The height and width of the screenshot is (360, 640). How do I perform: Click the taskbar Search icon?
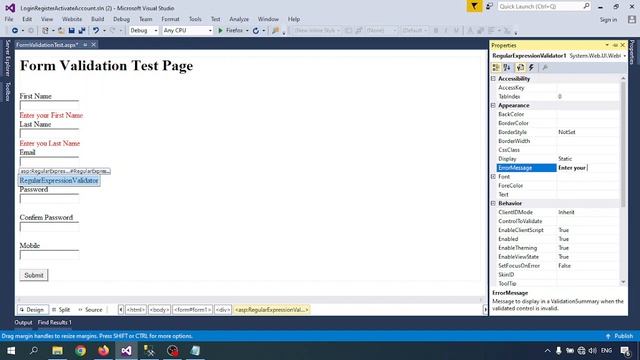pyautogui.click(x=34, y=351)
